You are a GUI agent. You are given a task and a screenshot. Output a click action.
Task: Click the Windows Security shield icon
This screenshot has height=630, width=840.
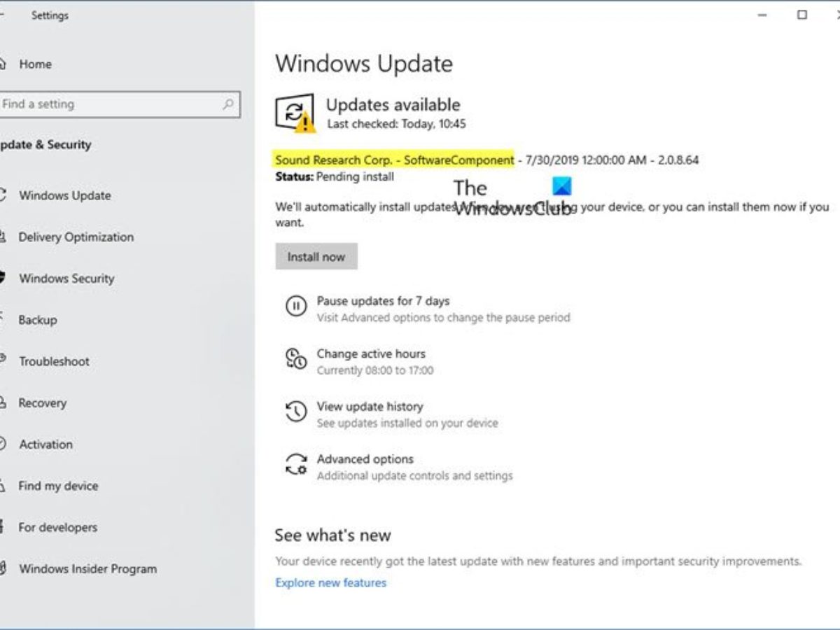(x=3, y=279)
